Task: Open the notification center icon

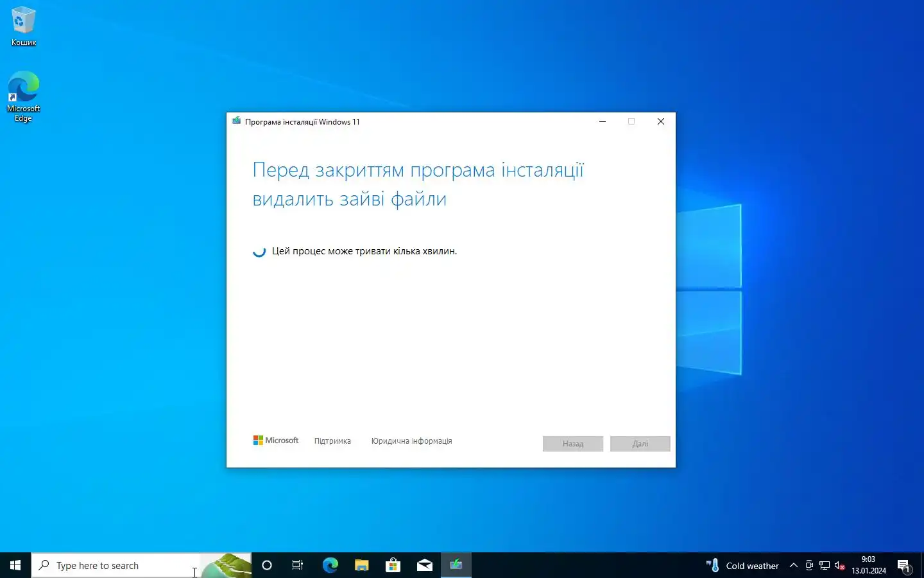Action: 904,566
